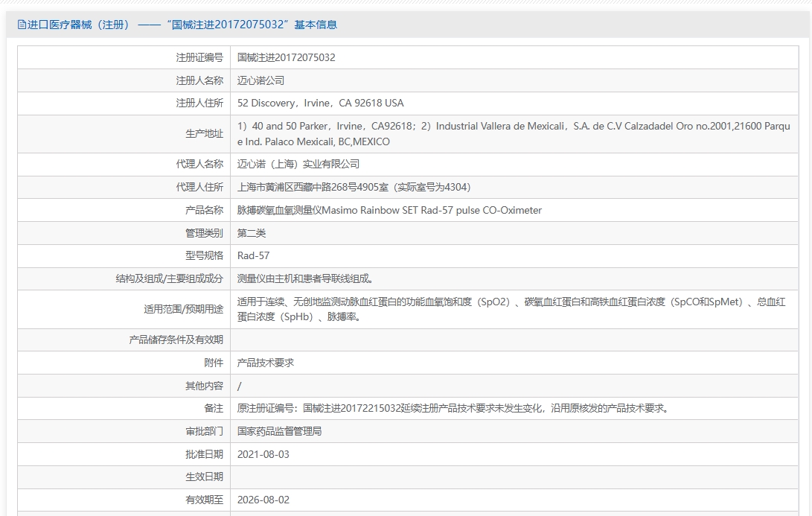Click the 型号规格 label
This screenshot has height=516, width=812.
click(x=204, y=255)
